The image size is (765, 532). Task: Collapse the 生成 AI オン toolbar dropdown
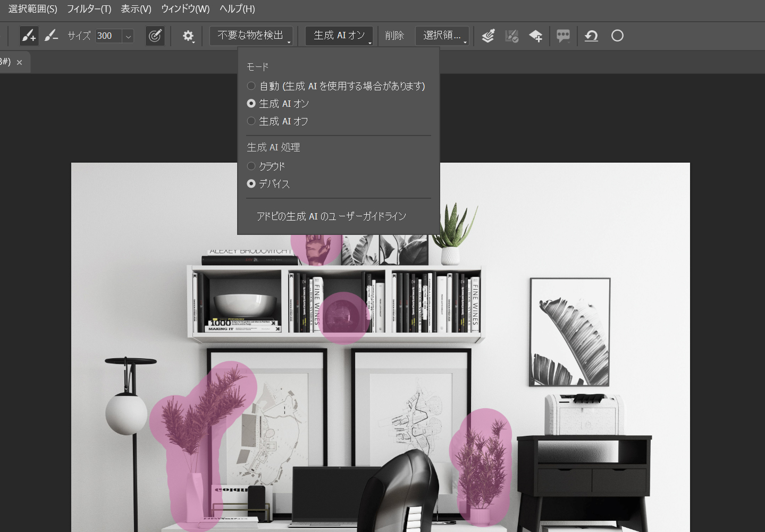339,36
